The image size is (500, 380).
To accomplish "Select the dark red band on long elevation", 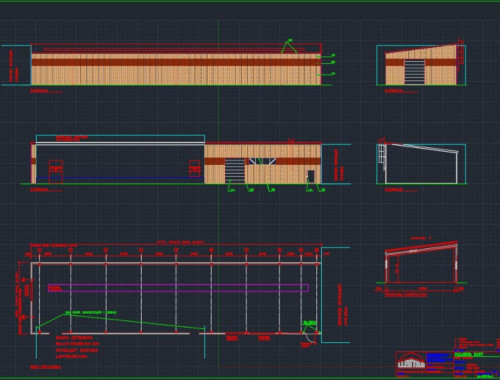I will coord(176,62).
